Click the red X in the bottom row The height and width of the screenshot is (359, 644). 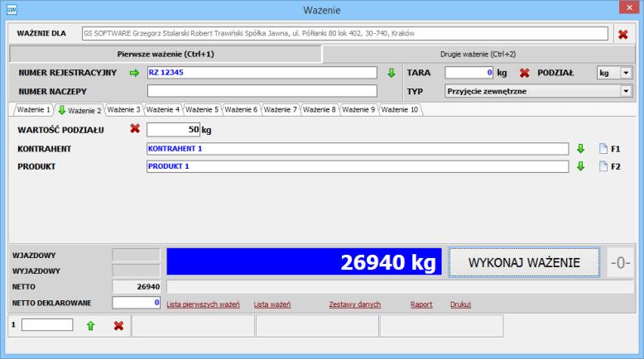(x=118, y=326)
